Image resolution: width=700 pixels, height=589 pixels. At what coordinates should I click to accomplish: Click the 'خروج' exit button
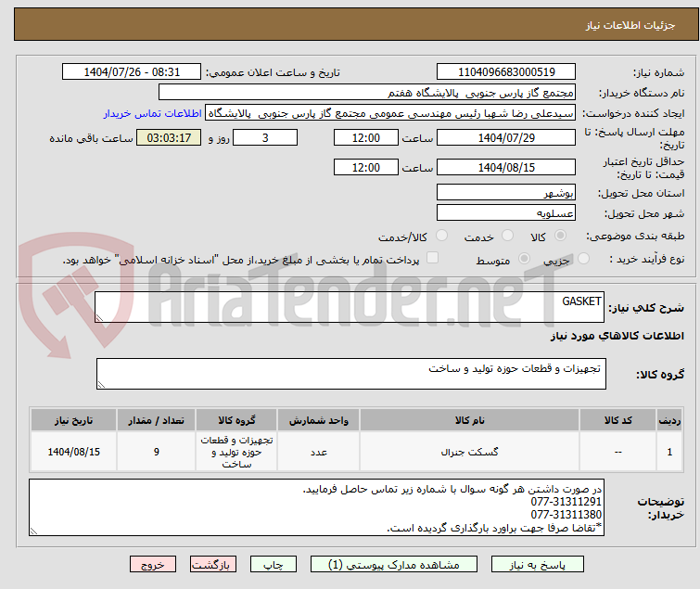(x=153, y=565)
